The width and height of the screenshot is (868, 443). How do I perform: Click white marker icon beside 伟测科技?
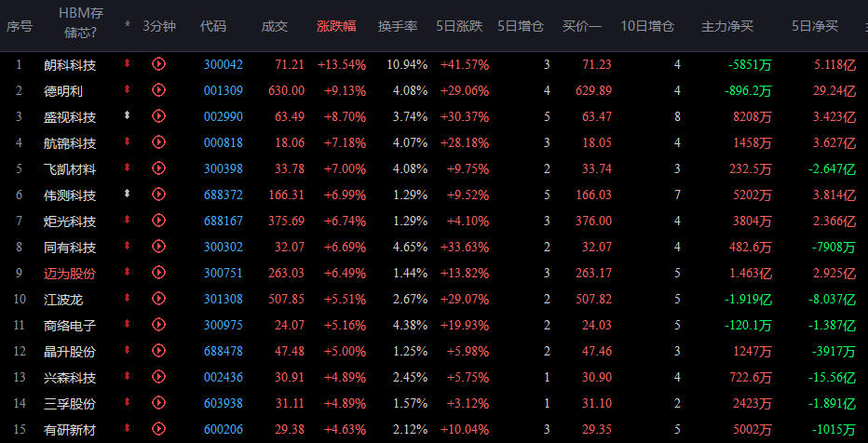128,194
